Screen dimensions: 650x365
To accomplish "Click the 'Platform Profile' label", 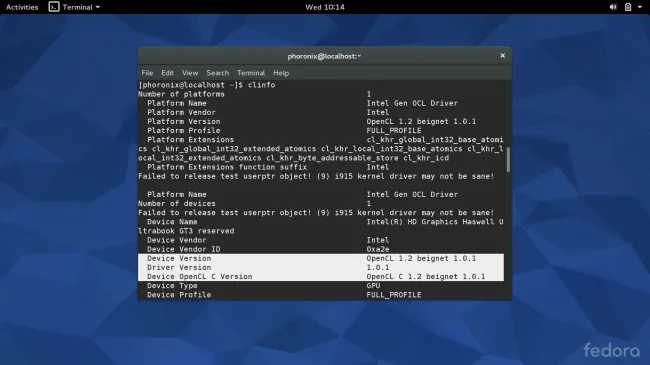I will [184, 131].
